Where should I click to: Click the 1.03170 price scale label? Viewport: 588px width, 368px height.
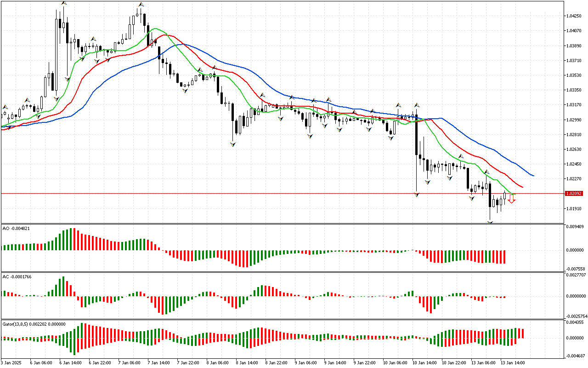point(574,105)
